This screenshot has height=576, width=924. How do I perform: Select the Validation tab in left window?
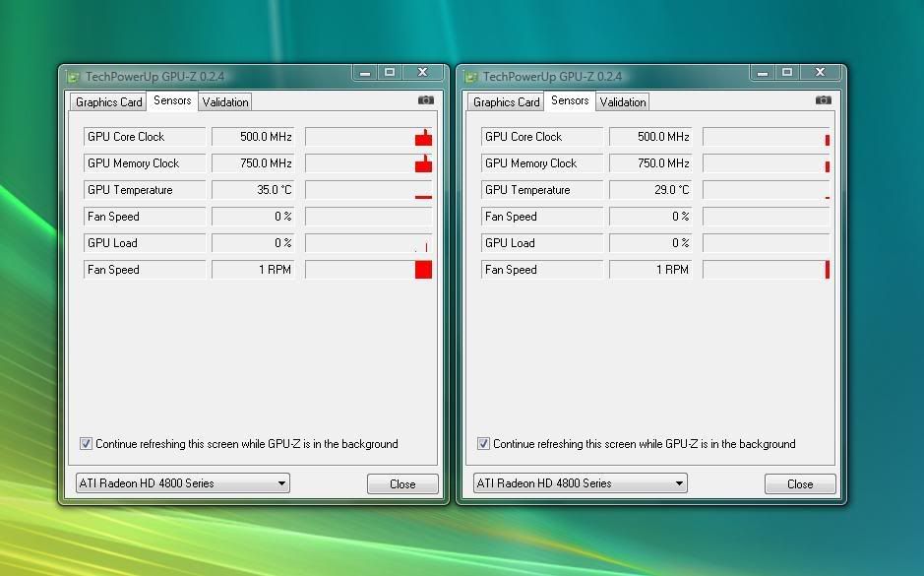tap(225, 102)
